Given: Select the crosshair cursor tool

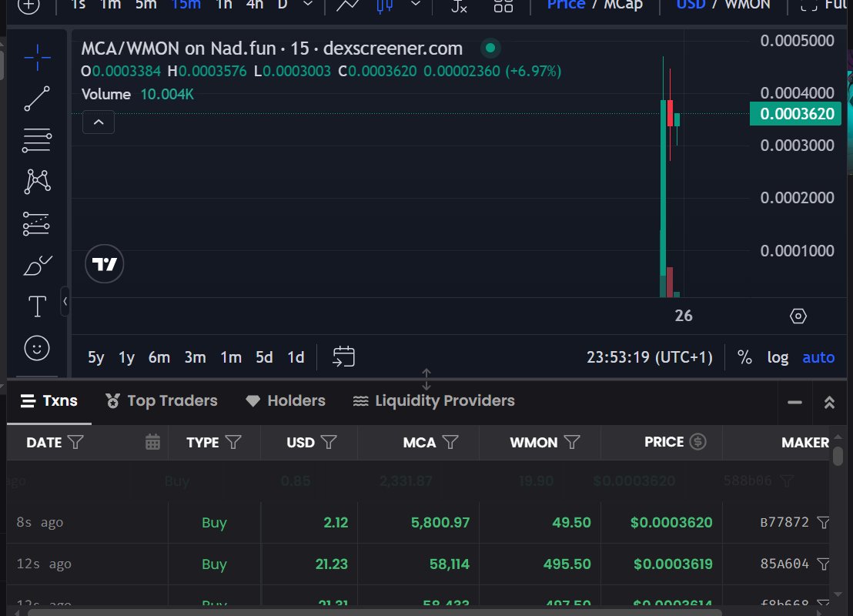Looking at the screenshot, I should click(x=37, y=57).
